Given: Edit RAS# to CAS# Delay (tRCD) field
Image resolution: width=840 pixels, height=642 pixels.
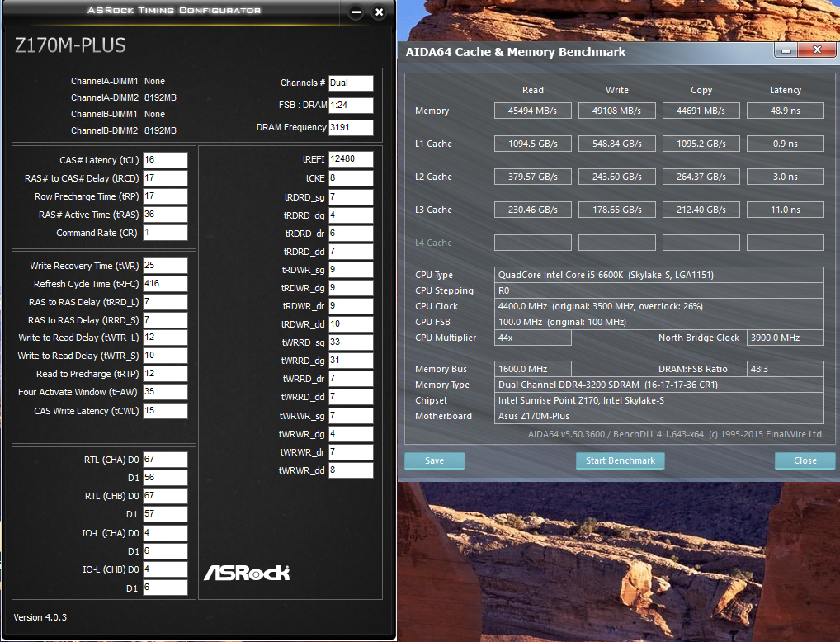Looking at the screenshot, I should click(x=165, y=178).
